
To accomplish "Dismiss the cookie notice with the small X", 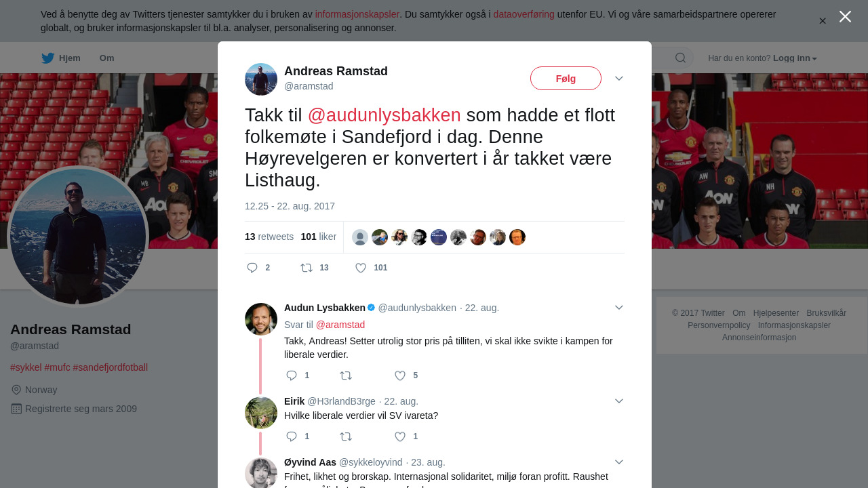I will 823,21.
